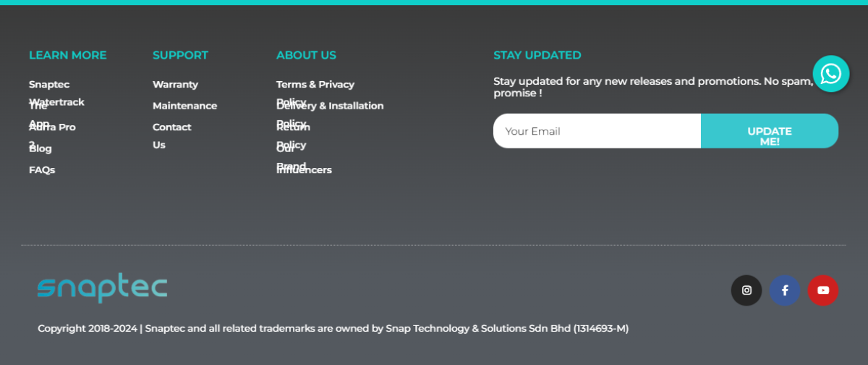Submit with the UPDATE ME! button

pyautogui.click(x=770, y=131)
